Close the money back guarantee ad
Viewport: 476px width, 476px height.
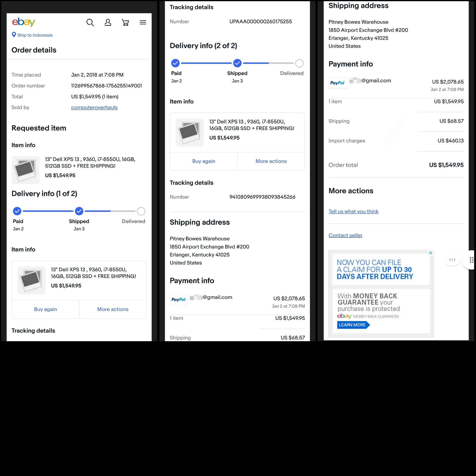(x=430, y=253)
